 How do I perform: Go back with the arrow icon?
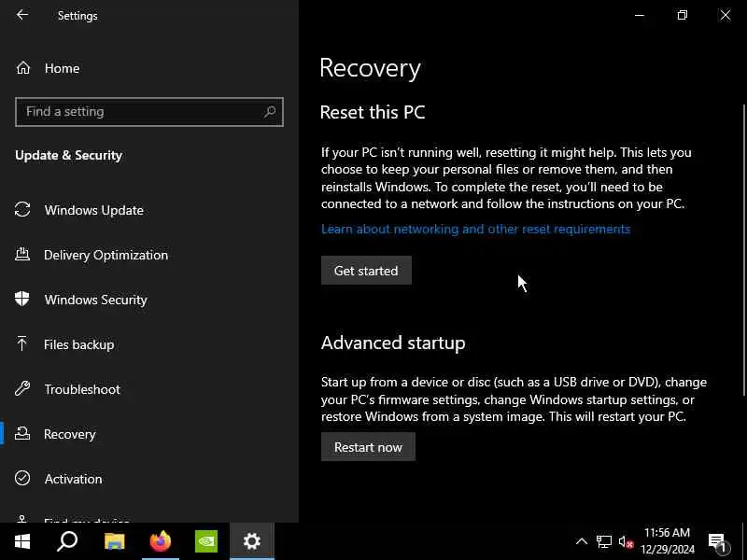(x=21, y=15)
